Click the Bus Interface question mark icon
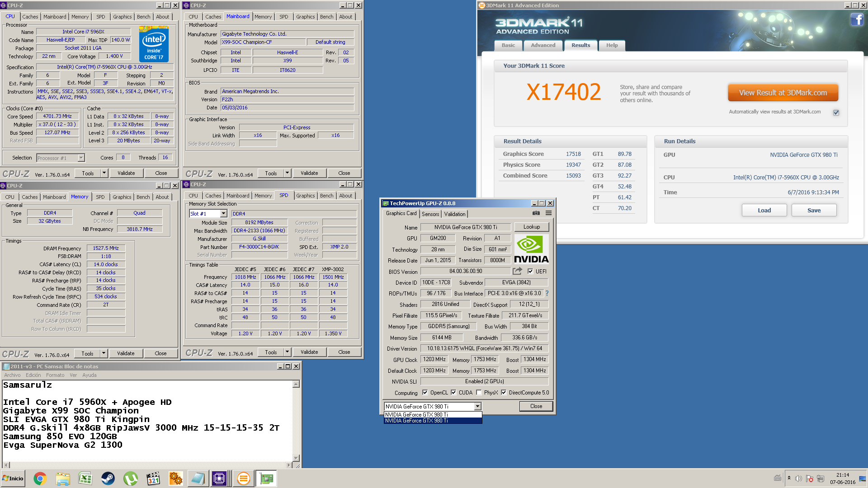This screenshot has height=488, width=868. tap(547, 293)
